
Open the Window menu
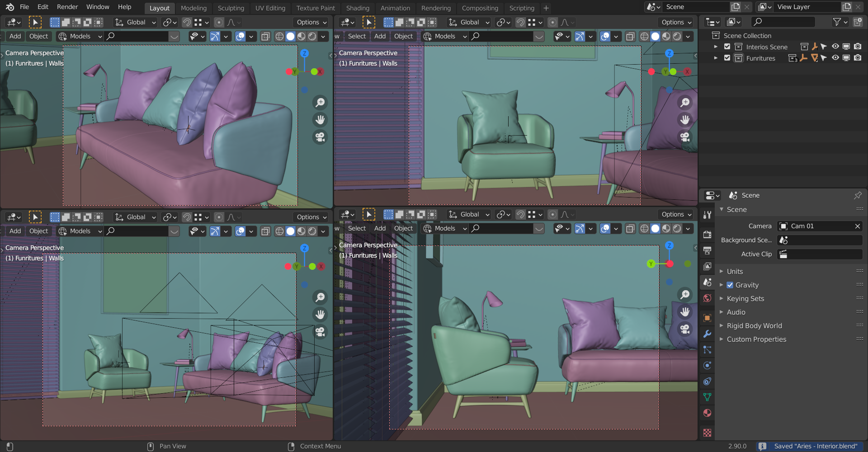pos(98,7)
